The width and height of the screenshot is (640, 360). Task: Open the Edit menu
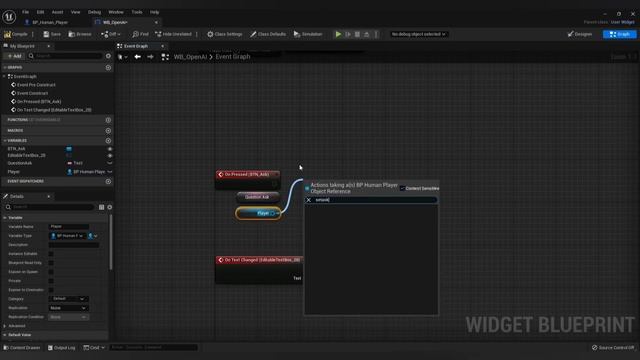pos(40,12)
